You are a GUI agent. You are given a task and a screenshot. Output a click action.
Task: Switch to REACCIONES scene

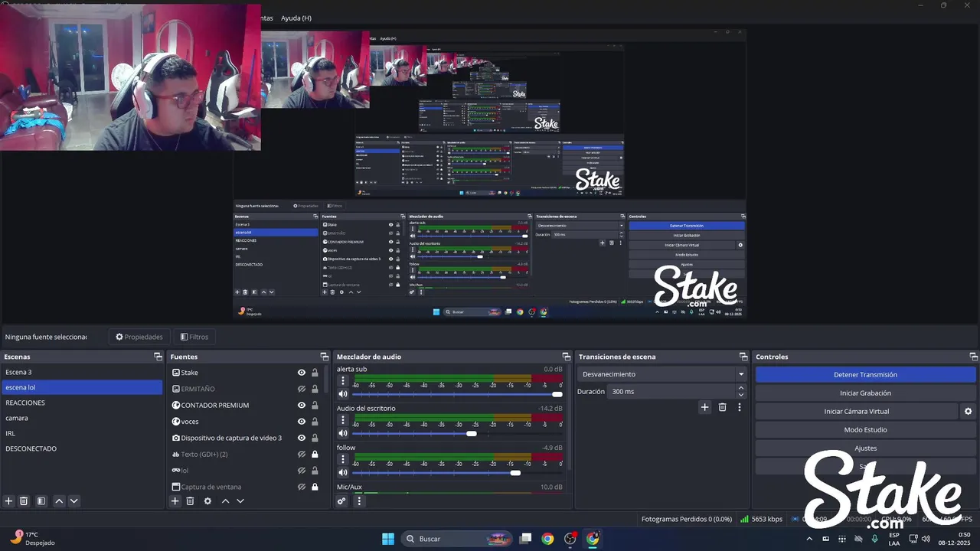click(81, 403)
